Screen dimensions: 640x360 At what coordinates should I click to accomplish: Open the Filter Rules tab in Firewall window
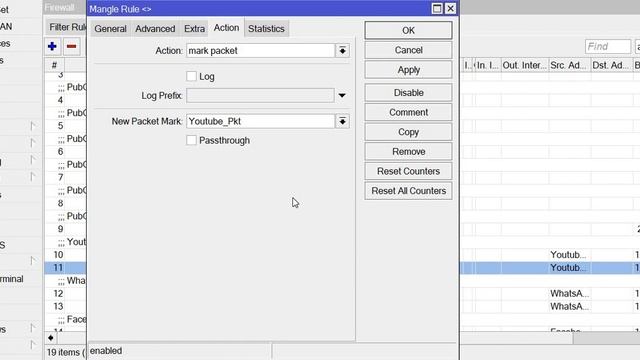(x=67, y=27)
